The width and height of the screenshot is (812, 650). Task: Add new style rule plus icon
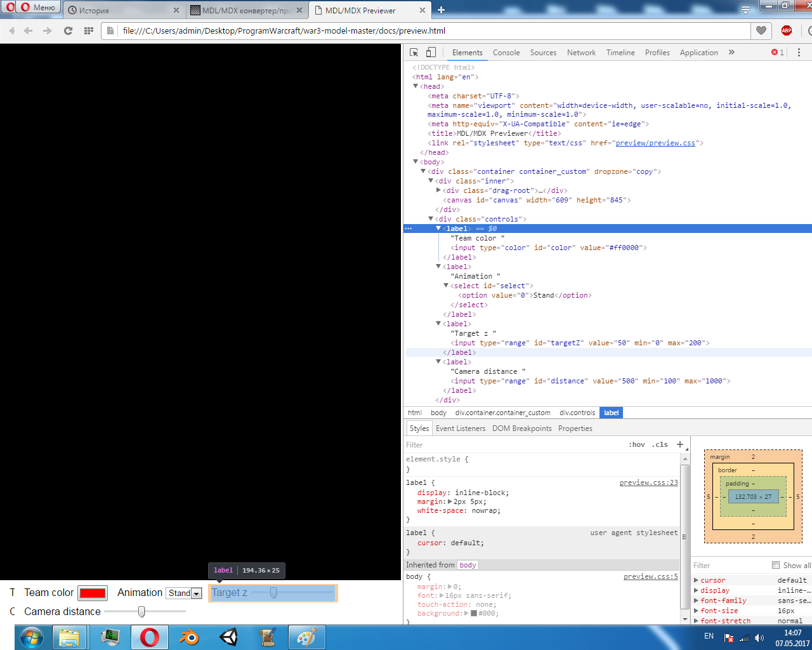click(680, 444)
